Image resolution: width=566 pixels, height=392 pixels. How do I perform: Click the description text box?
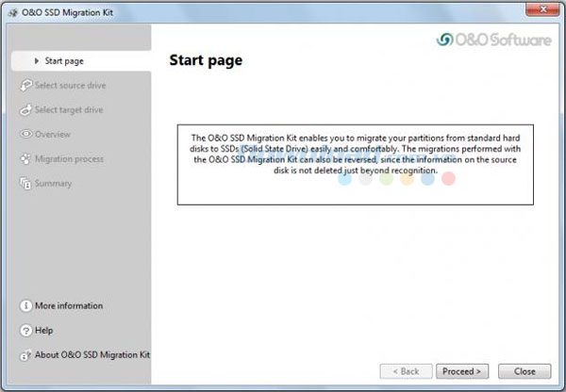[x=356, y=165]
